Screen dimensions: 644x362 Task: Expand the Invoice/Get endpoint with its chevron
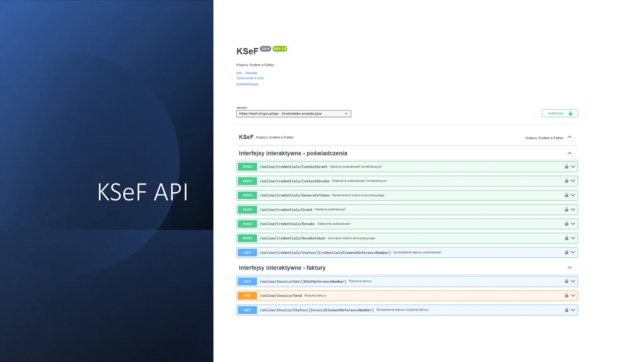coord(573,281)
